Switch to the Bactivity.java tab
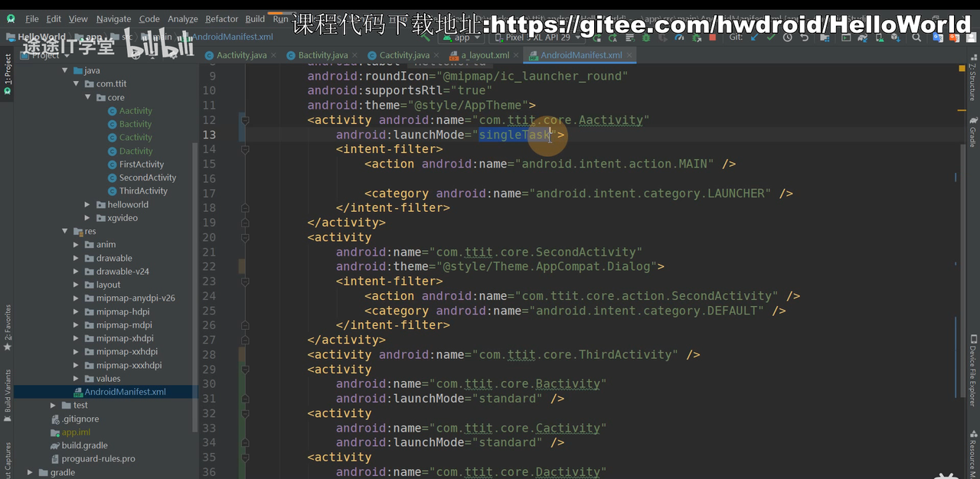Viewport: 980px width, 479px height. [322, 55]
